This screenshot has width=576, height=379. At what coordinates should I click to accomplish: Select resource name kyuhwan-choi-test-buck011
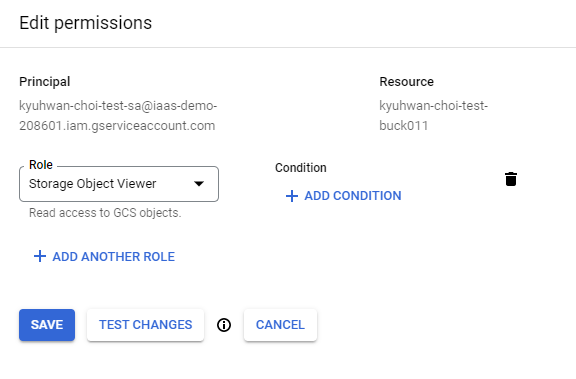pyautogui.click(x=433, y=116)
